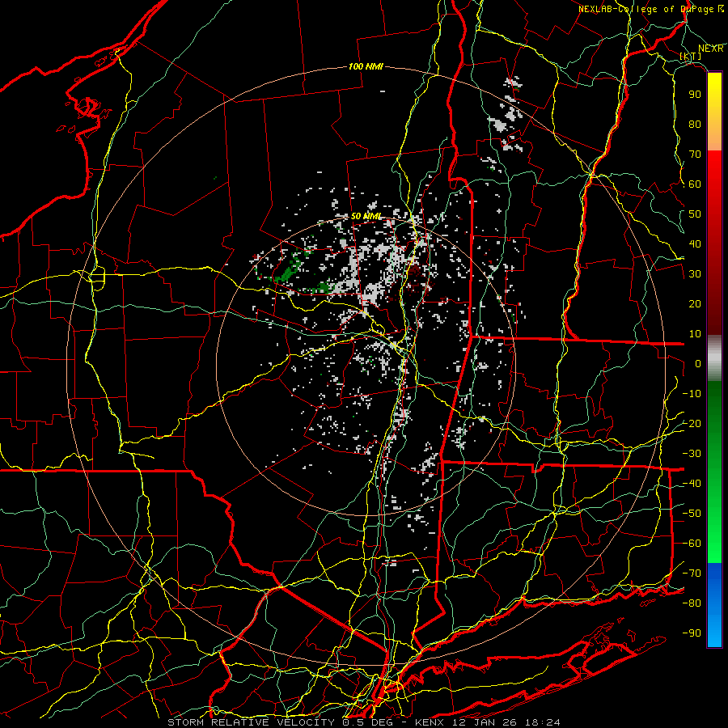This screenshot has width=728, height=728.
Task: Click the -10 scale label
Action: [x=692, y=394]
